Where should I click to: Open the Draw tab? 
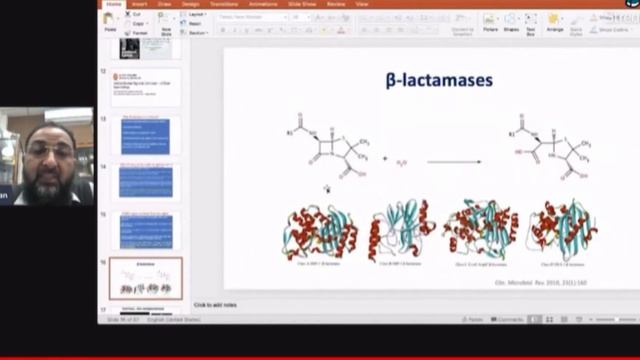(164, 4)
